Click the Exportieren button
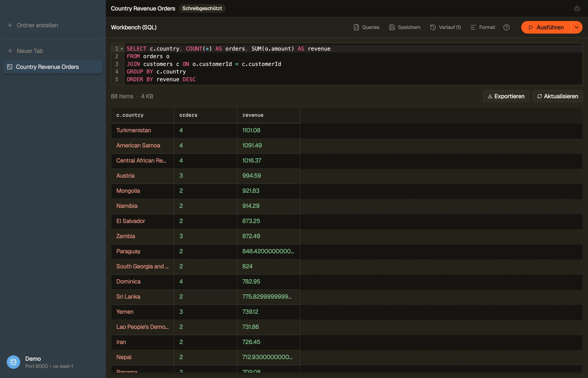588x378 pixels. pos(506,96)
